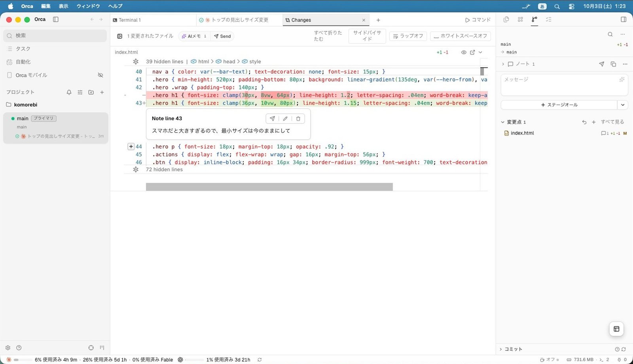Click the vertical bars icon in sidebar footer
The width and height of the screenshot is (633, 364).
click(102, 348)
